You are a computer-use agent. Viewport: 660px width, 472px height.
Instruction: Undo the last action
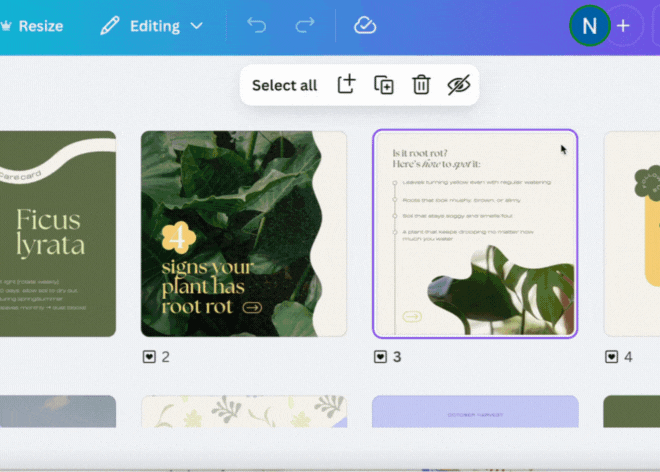tap(257, 26)
